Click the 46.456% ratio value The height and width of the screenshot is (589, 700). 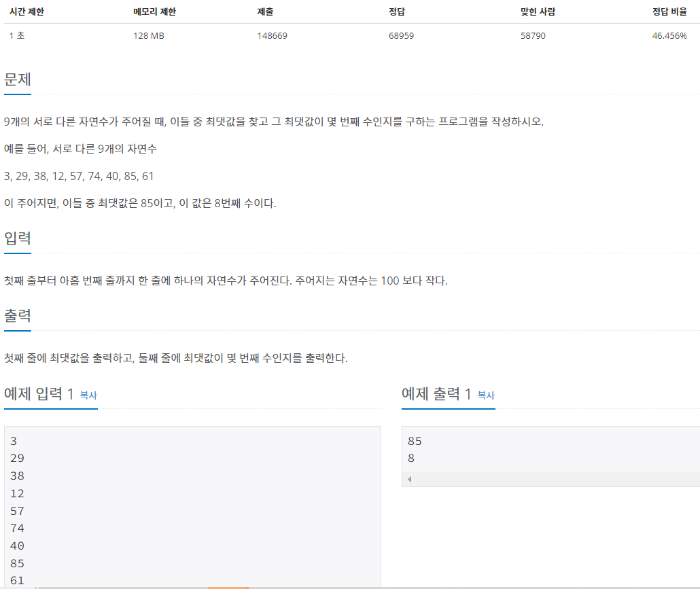[669, 36]
